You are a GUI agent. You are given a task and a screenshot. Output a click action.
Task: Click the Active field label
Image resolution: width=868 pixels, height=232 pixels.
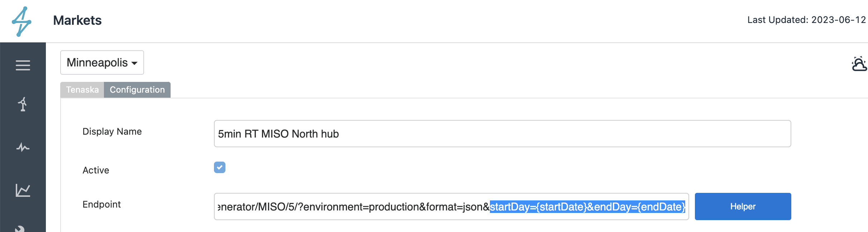tap(96, 170)
